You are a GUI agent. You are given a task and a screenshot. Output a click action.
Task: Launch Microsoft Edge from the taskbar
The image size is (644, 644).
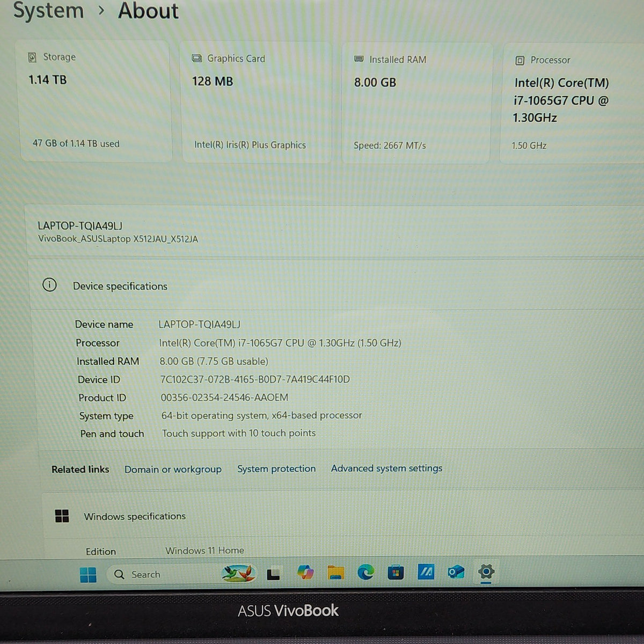[366, 573]
